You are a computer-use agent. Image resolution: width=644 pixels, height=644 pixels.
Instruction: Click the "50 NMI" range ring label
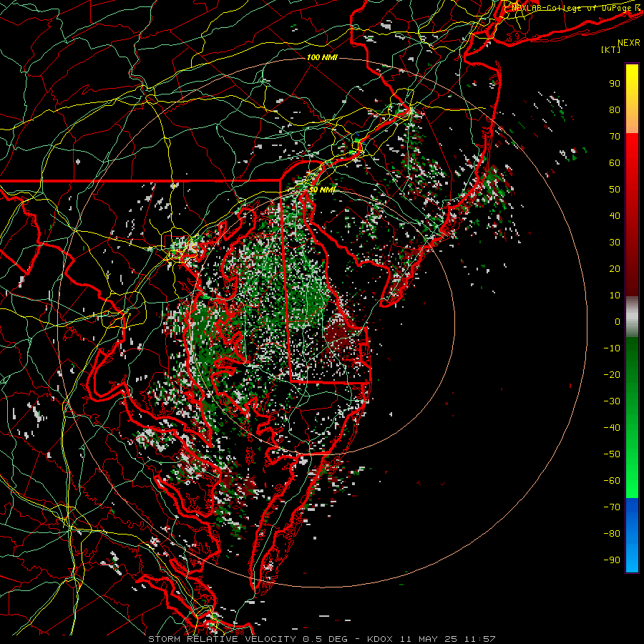click(322, 190)
